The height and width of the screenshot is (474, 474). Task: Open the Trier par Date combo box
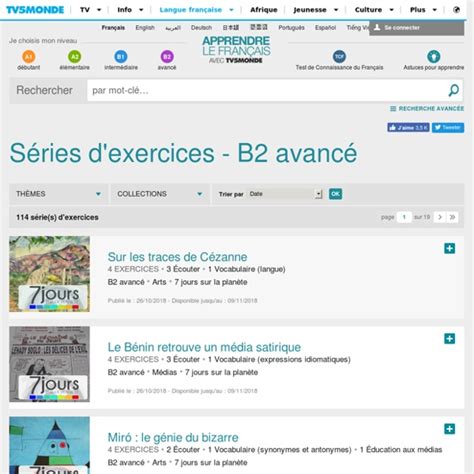point(285,194)
